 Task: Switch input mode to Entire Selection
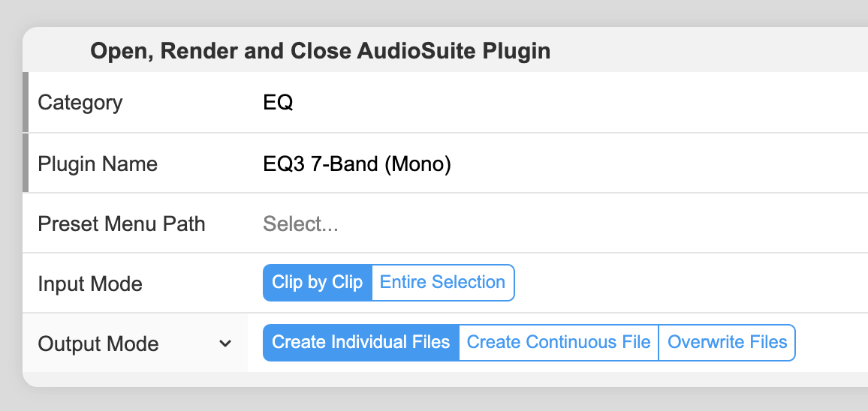pos(442,283)
